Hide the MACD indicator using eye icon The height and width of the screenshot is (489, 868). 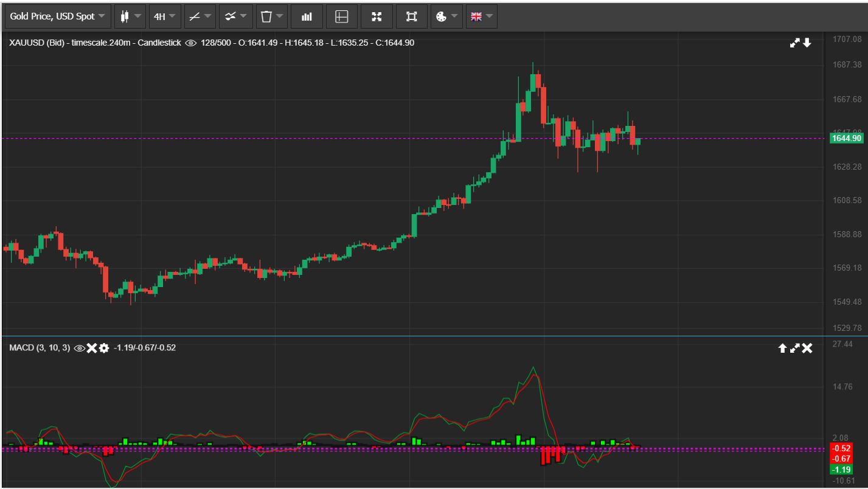tap(79, 348)
